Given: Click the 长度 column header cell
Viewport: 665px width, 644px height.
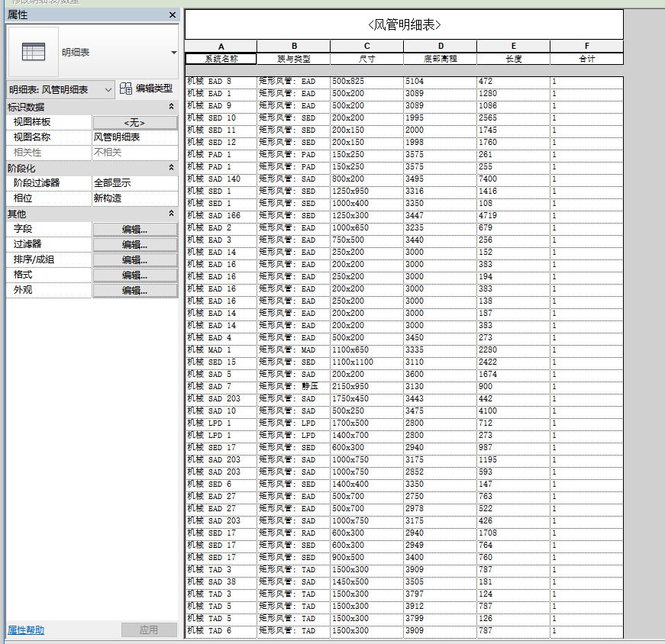Looking at the screenshot, I should (x=514, y=59).
